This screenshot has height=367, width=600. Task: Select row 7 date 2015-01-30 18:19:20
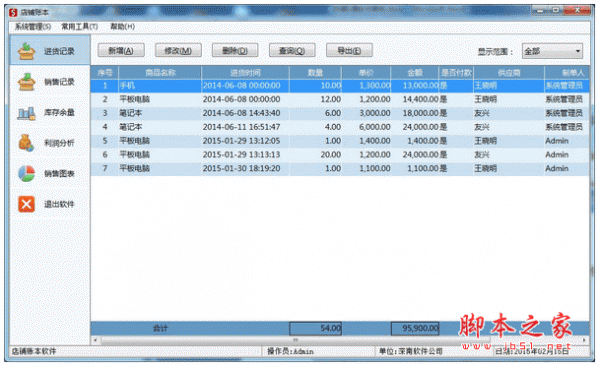(241, 168)
